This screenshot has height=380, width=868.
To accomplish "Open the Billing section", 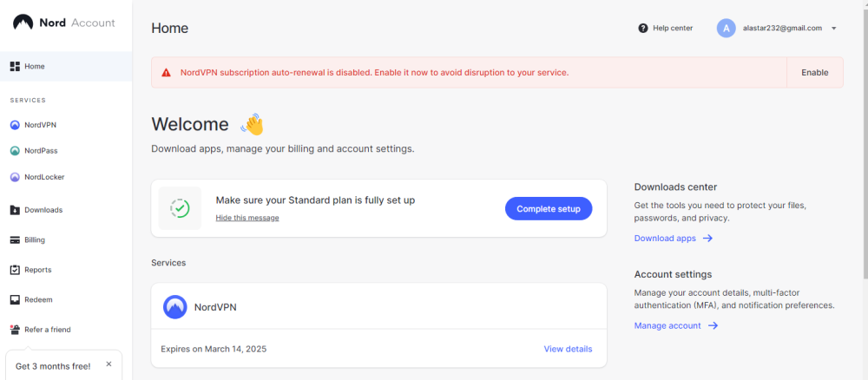I will [x=34, y=240].
